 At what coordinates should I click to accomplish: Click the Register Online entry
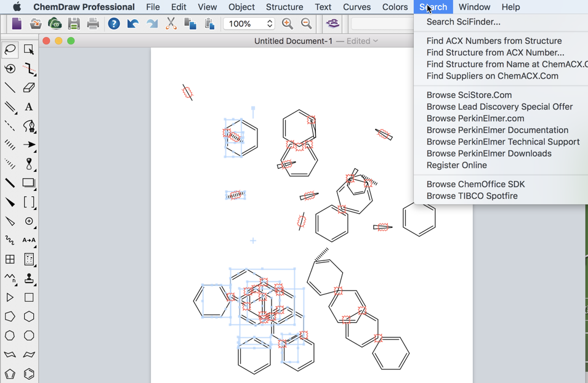tap(456, 165)
